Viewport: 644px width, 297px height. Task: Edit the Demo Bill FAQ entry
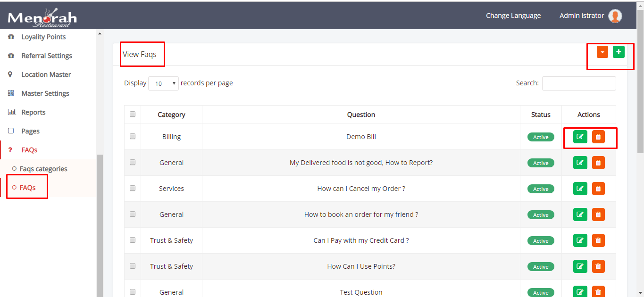(580, 137)
